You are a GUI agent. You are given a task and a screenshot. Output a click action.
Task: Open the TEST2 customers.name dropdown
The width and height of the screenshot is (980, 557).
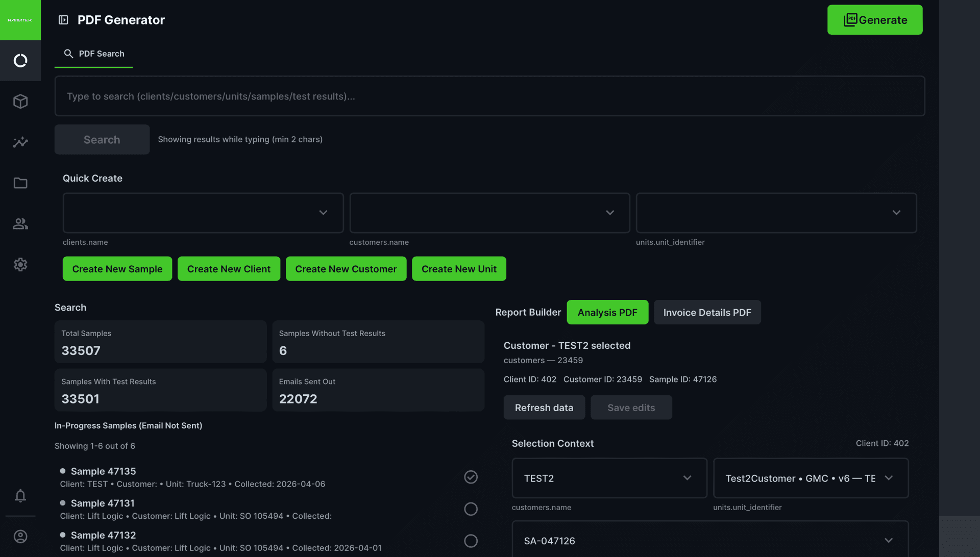pos(609,478)
